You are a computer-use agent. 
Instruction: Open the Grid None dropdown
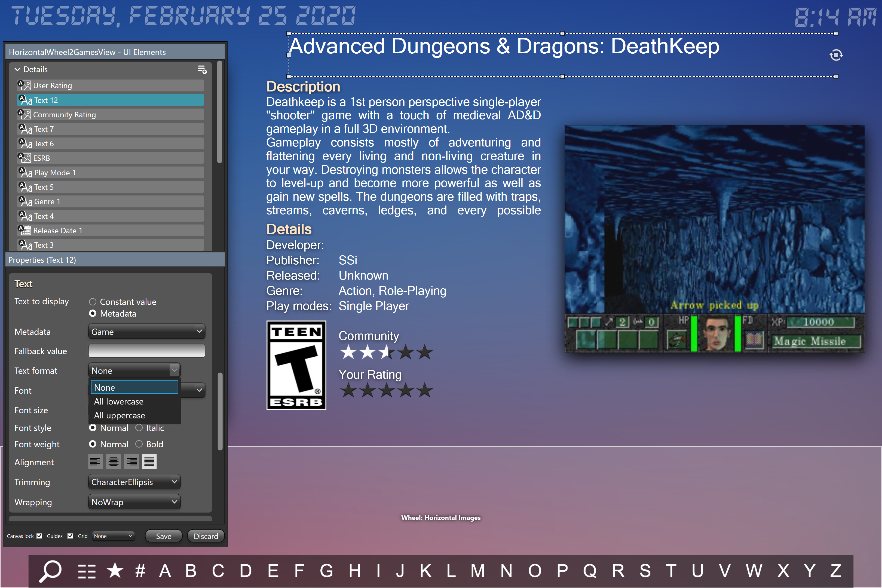[113, 536]
